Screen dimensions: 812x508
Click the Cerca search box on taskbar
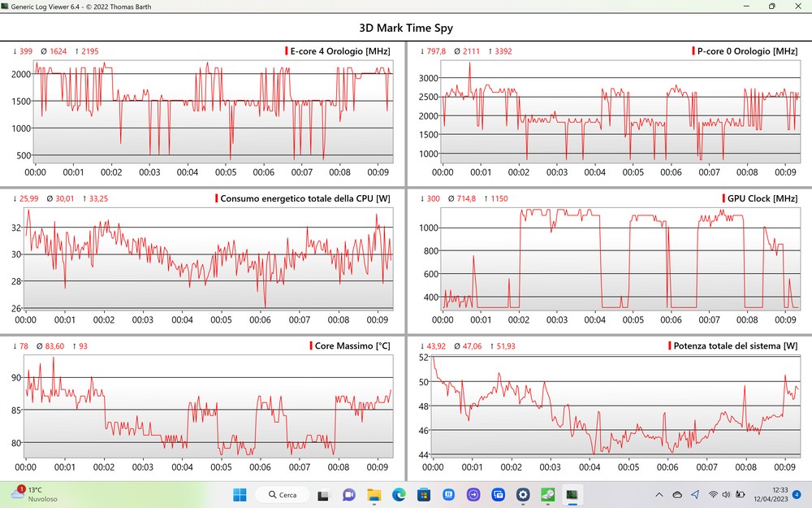click(283, 494)
